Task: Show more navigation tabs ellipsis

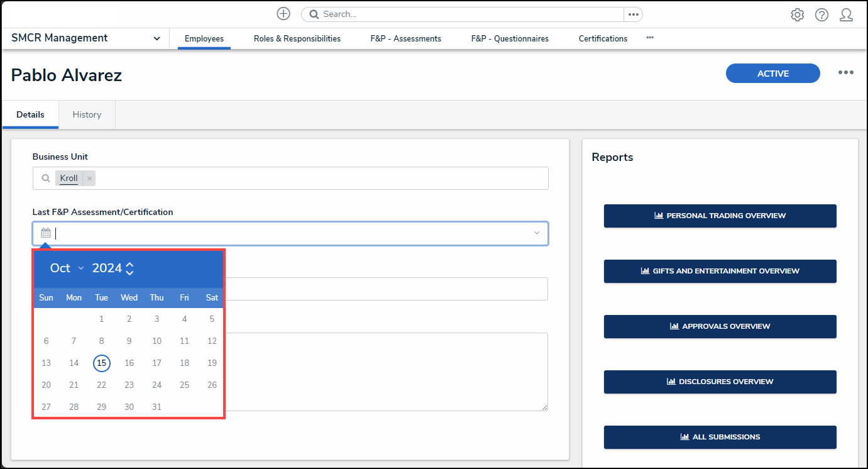Action: (x=650, y=38)
